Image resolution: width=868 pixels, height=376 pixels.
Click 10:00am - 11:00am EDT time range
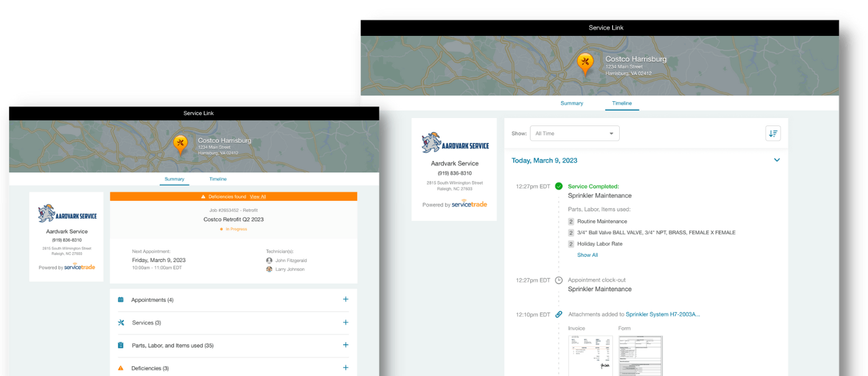156,268
